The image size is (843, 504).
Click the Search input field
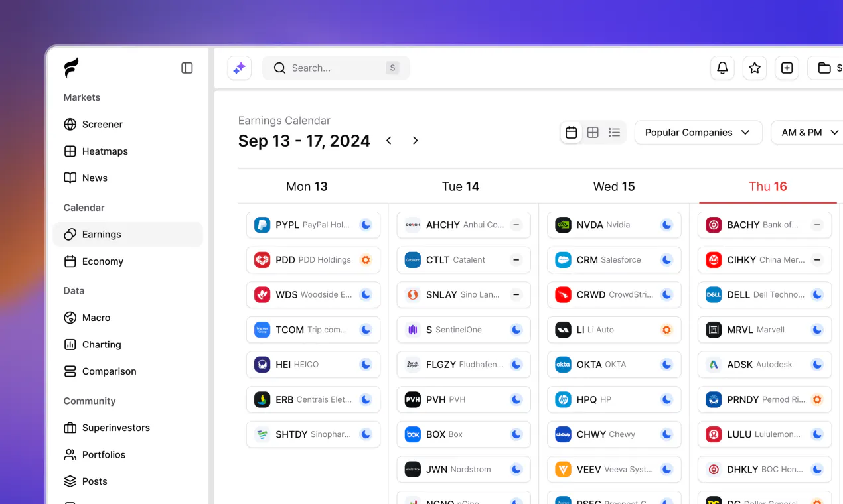point(336,68)
